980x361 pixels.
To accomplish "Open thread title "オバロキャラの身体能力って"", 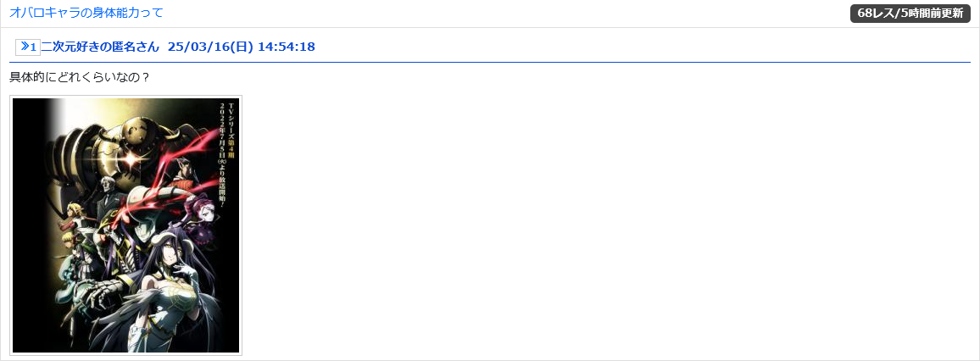I will click(86, 13).
